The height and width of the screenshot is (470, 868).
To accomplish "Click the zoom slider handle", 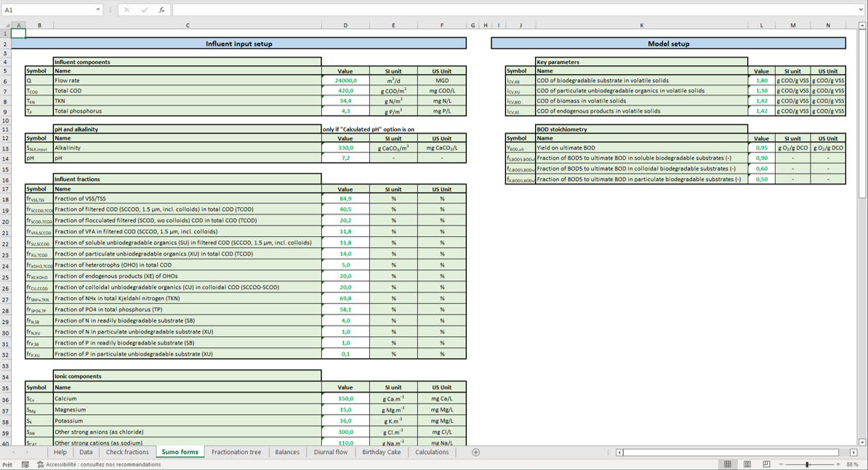I will 807,464.
